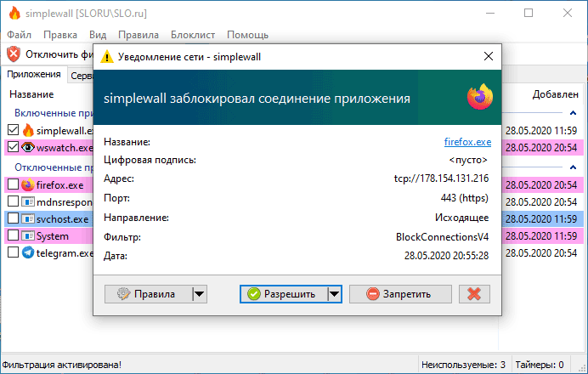
Task: Click the Название column header
Action: [31, 94]
